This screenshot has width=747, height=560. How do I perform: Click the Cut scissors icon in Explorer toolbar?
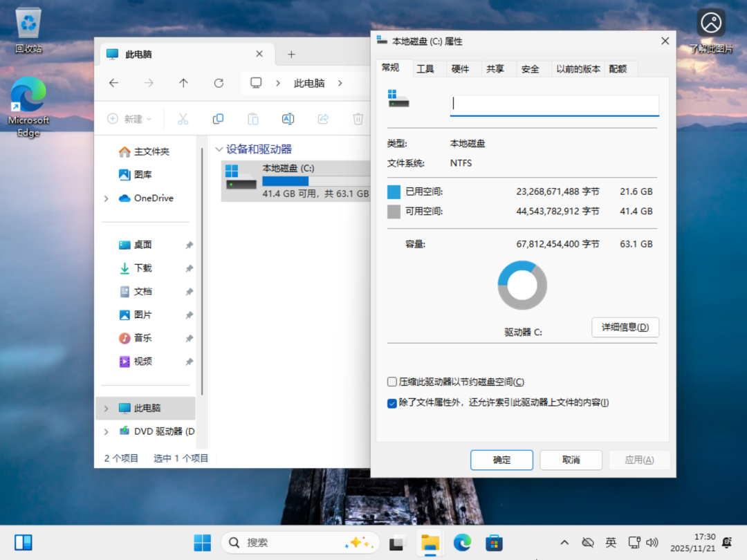pos(183,119)
